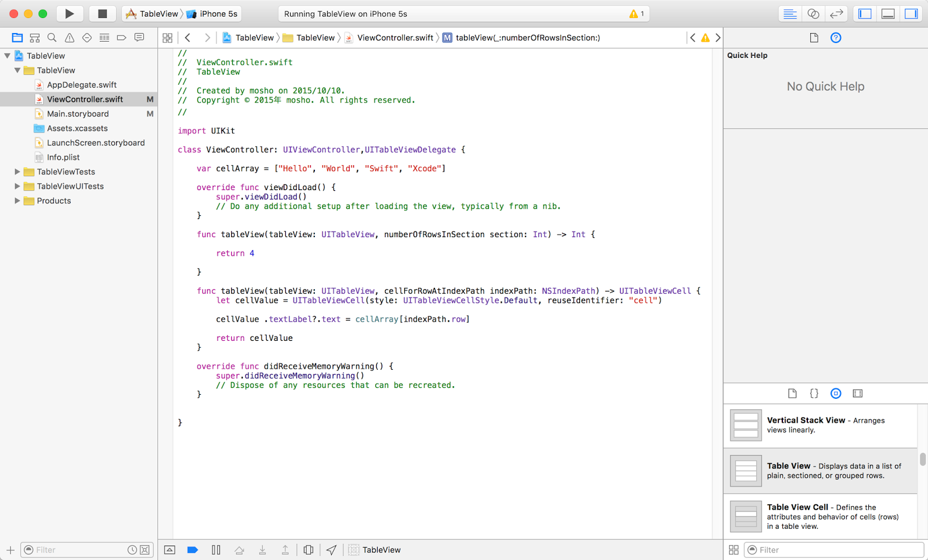Collapse the TableView group folder
This screenshot has height=560, width=928.
click(x=17, y=70)
